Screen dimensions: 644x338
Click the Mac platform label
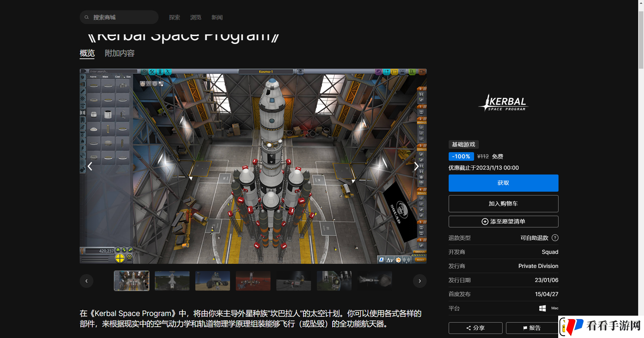coord(555,308)
